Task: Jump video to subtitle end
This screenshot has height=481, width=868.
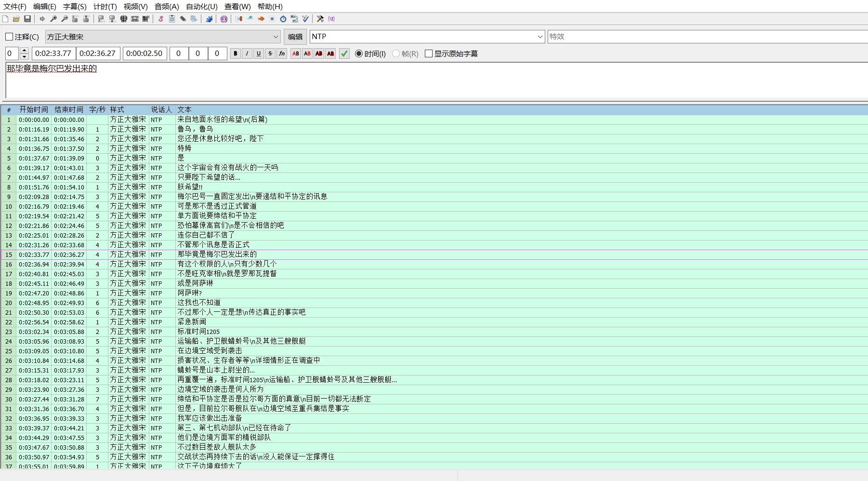Action: [x=86, y=19]
